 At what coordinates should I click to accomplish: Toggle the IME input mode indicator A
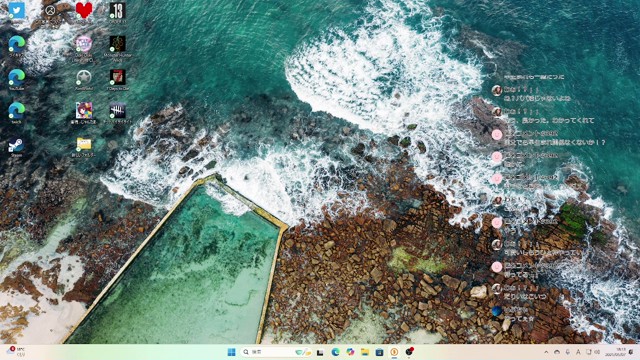[x=578, y=352]
